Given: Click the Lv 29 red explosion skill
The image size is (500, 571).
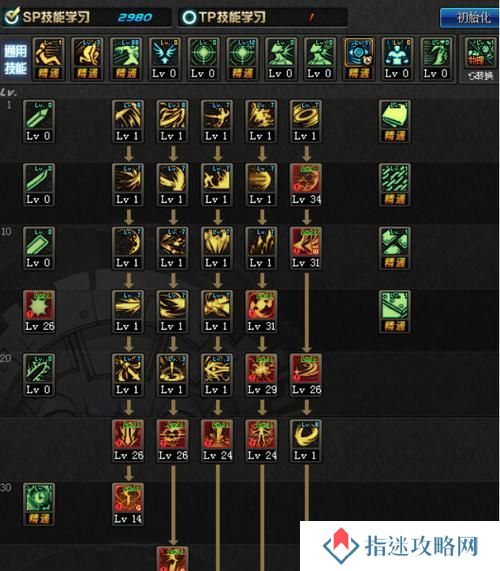Looking at the screenshot, I should coord(261,375).
